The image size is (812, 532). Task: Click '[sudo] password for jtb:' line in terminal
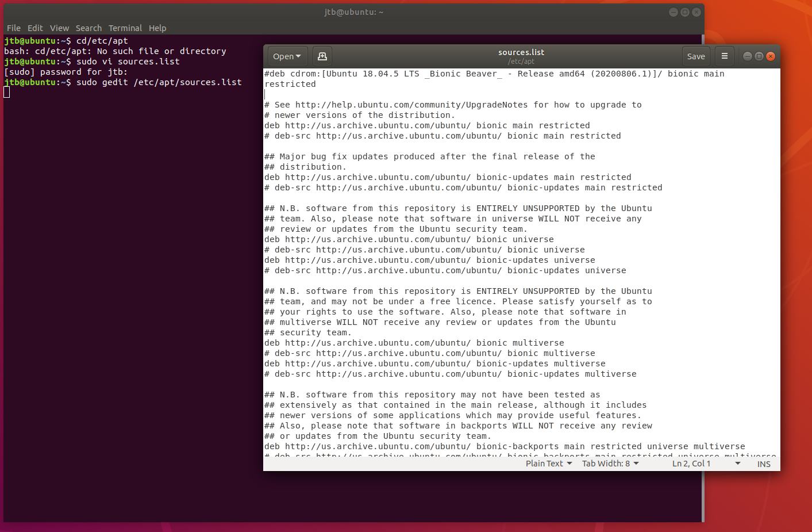pyautogui.click(x=66, y=72)
